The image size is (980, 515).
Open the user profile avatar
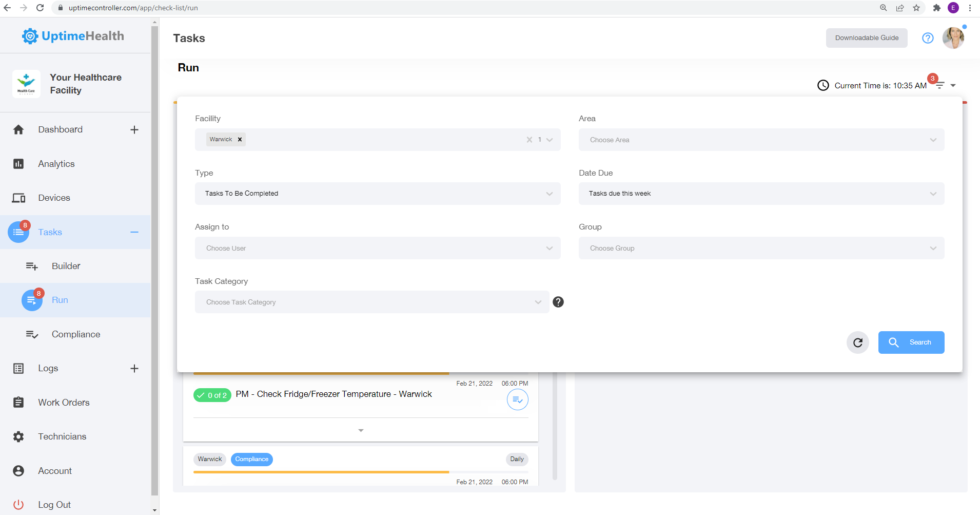pyautogui.click(x=953, y=38)
